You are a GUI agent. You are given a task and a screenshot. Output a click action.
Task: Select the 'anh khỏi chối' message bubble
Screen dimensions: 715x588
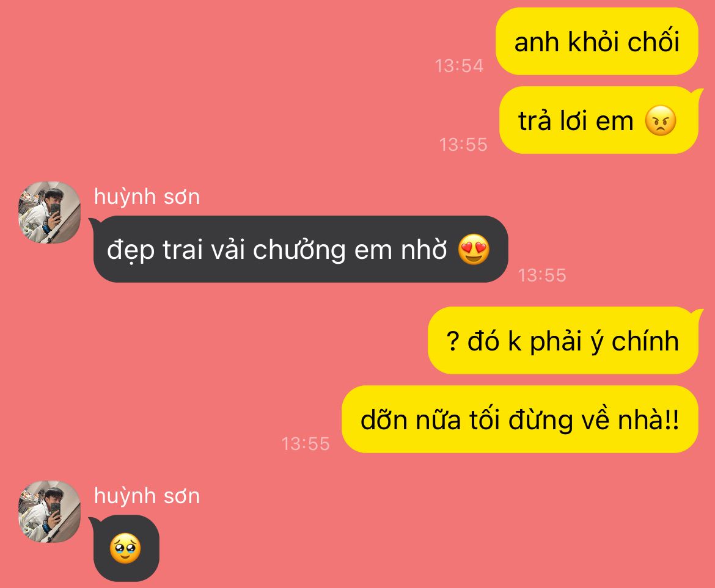pyautogui.click(x=597, y=42)
